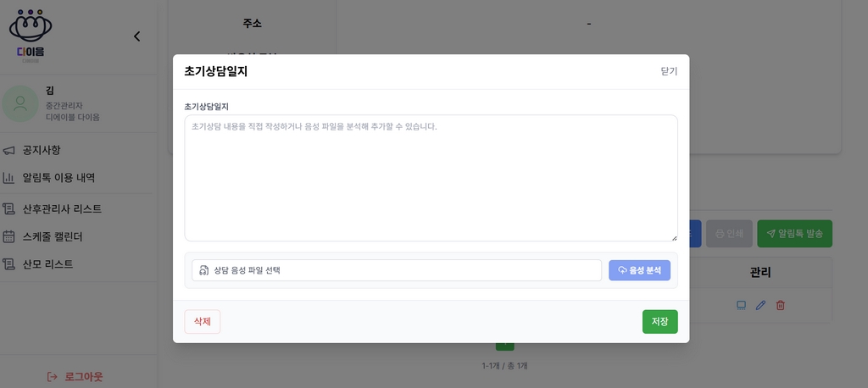Screen dimensions: 868x388
Task: Click the red trash icon in the 관리 column
Action: click(x=780, y=305)
